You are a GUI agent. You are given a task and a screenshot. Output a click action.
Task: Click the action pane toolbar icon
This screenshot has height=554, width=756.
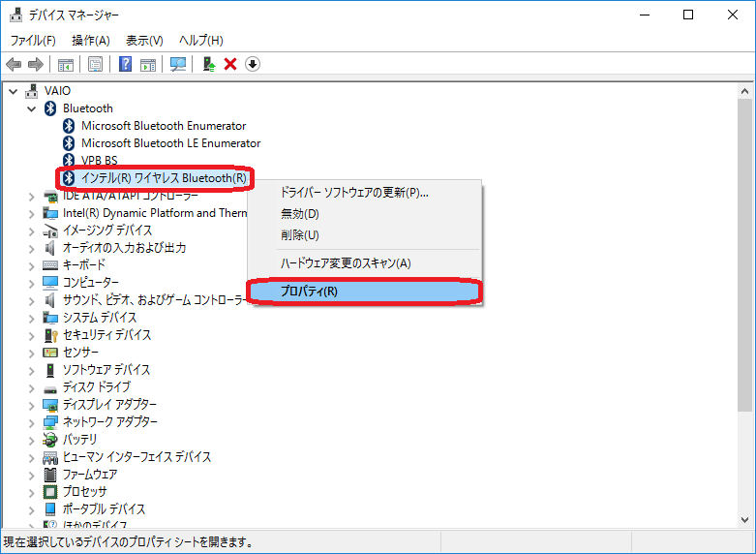point(148,64)
